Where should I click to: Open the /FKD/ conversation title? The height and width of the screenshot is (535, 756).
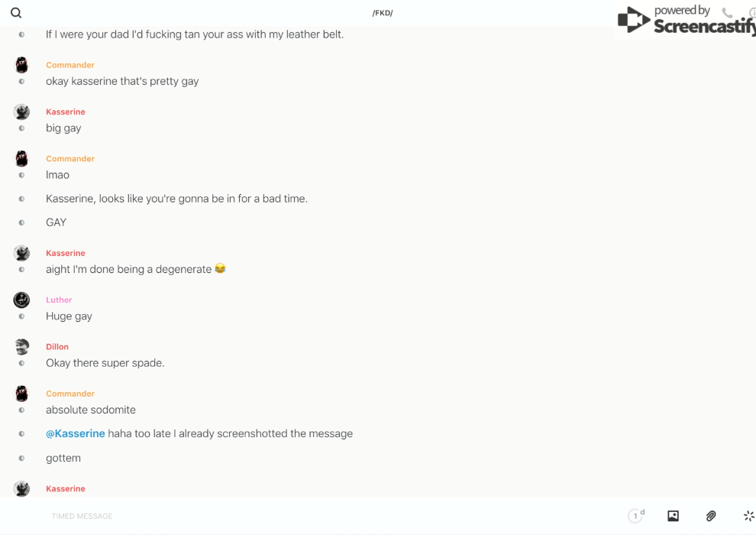coord(383,13)
